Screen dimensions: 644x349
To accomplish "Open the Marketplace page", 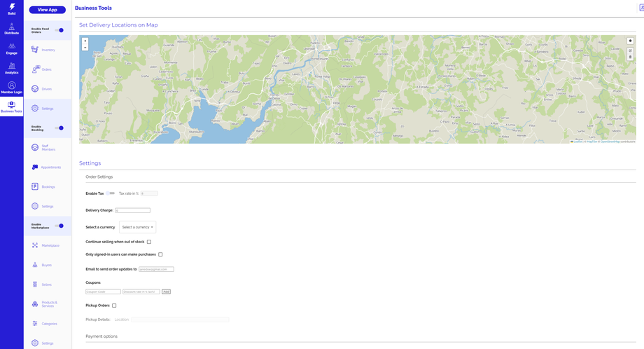I will (x=45, y=245).
